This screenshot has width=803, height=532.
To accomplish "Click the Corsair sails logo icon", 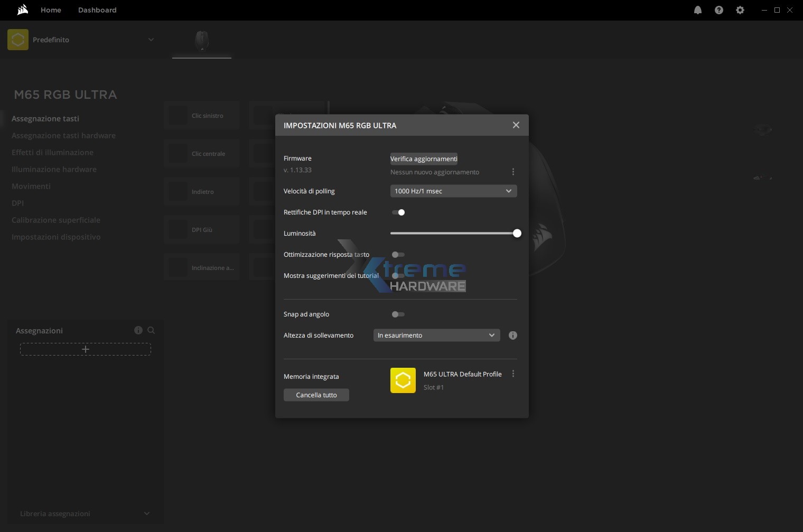I will coord(22,10).
